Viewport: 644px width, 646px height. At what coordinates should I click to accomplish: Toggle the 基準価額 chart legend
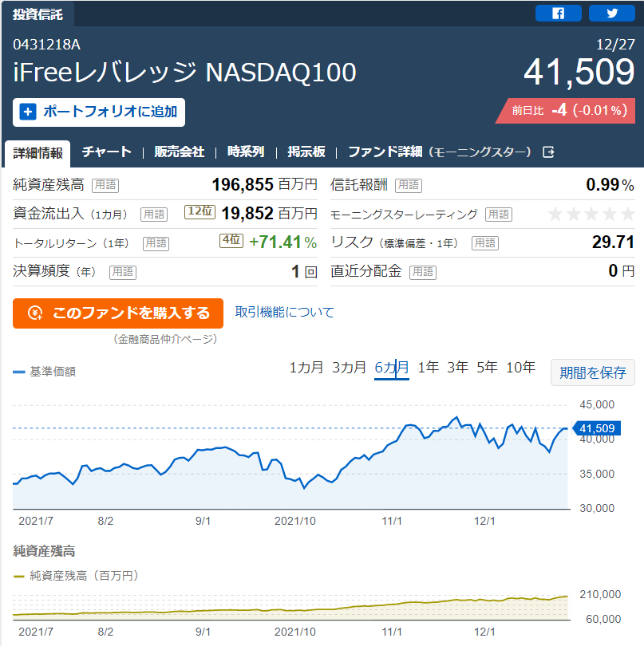(45, 372)
